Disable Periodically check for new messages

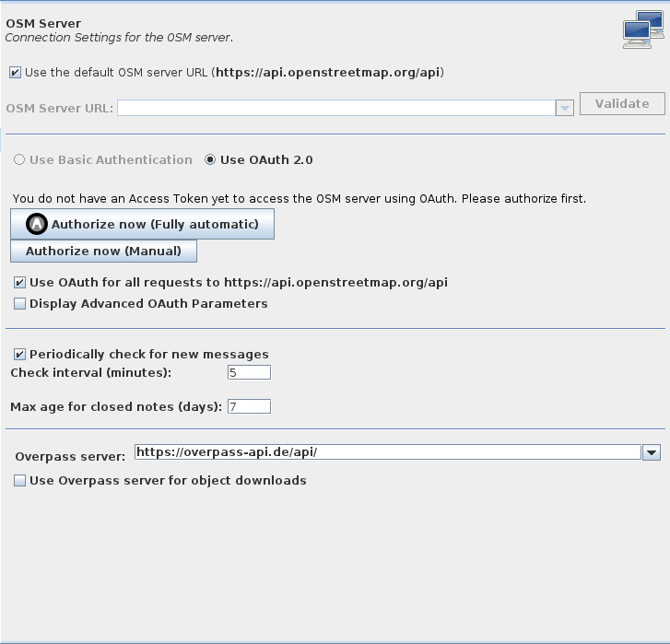(x=19, y=354)
